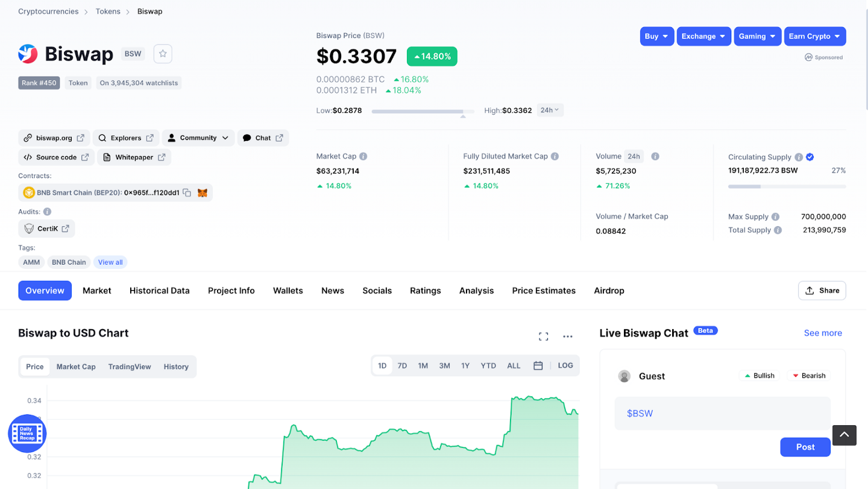Click the 24h low-high price range bar
Image resolution: width=868 pixels, height=489 pixels.
click(423, 111)
